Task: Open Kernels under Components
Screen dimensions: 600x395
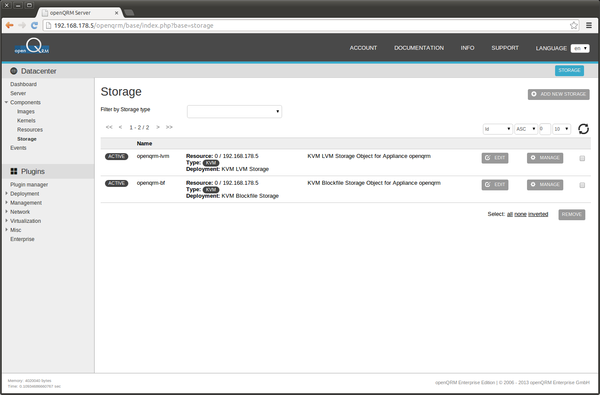Action: click(26, 121)
